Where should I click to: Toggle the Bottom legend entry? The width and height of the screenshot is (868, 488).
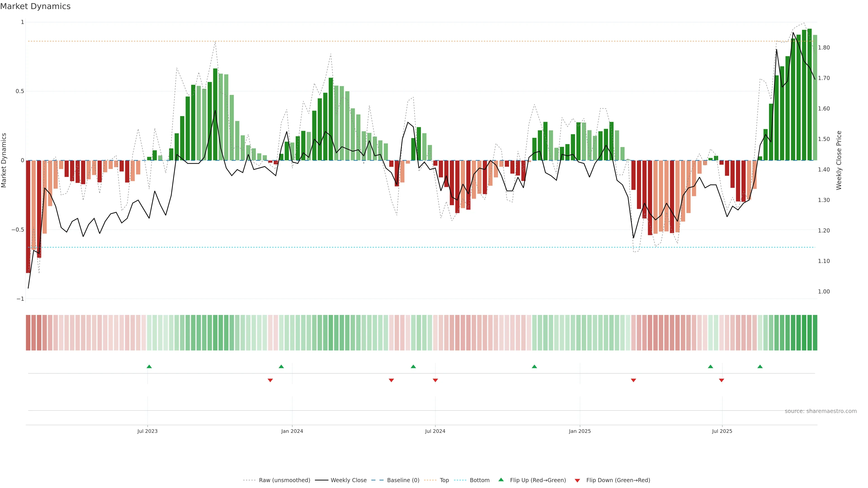(479, 480)
